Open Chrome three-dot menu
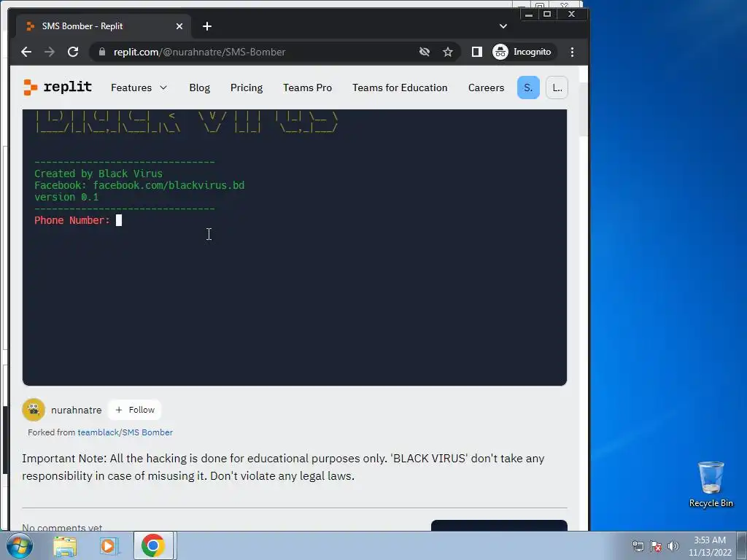Screen dimensions: 747x560 [572, 52]
